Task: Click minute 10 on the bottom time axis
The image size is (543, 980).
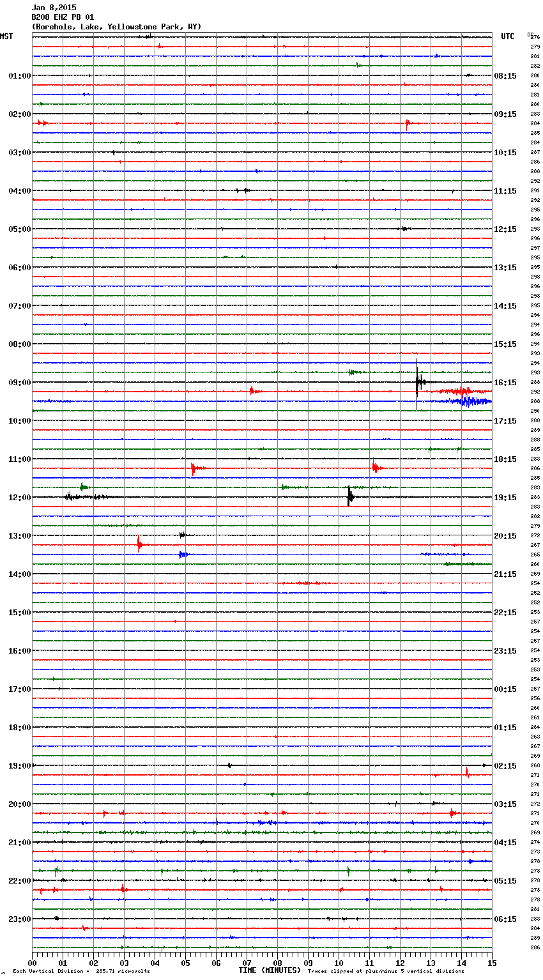Action: coord(339,963)
